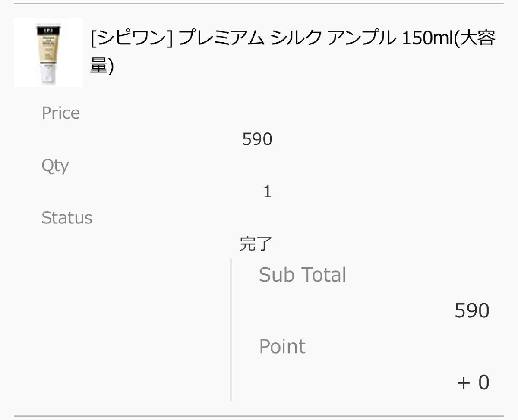
Task: Click the Qty label
Action: (55, 166)
